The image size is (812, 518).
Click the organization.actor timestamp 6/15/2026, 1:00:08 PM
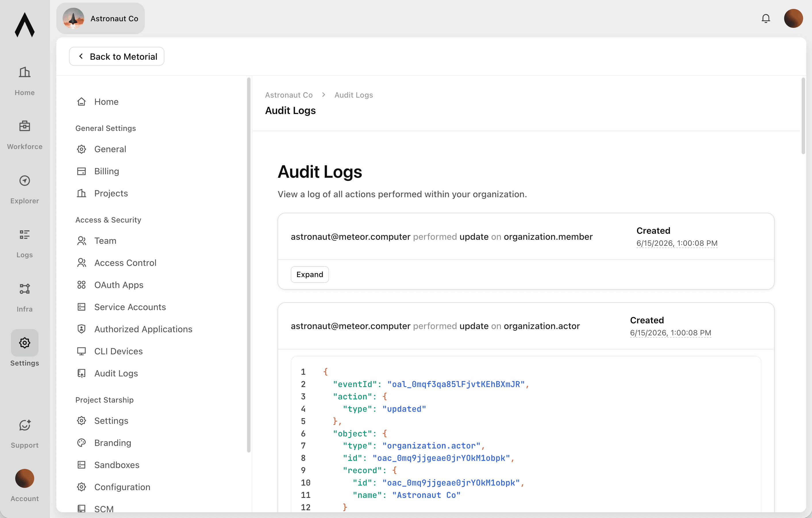(x=671, y=333)
